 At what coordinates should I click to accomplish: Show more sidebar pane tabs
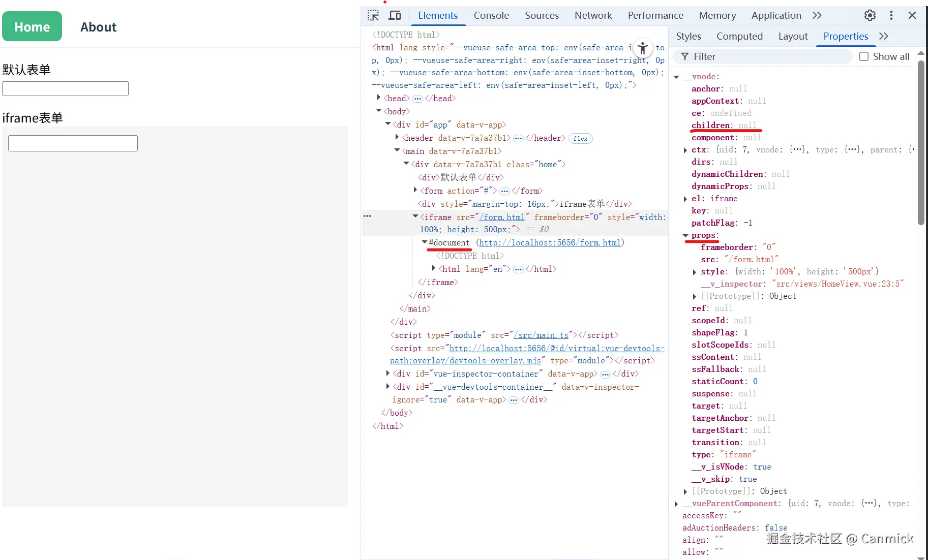coord(884,36)
